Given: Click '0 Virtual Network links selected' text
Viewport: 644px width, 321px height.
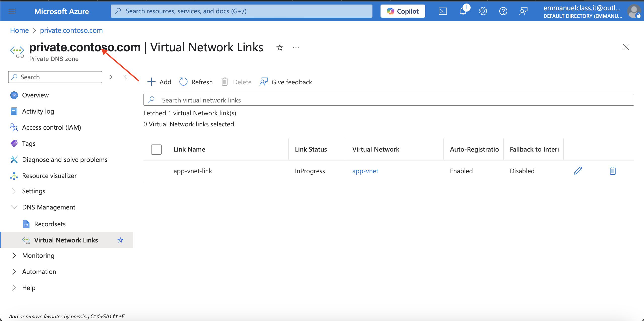Looking at the screenshot, I should [x=189, y=124].
